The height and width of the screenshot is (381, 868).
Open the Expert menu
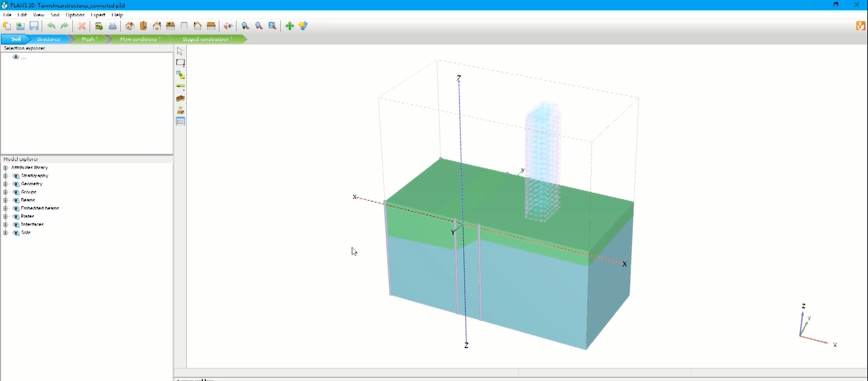click(98, 15)
